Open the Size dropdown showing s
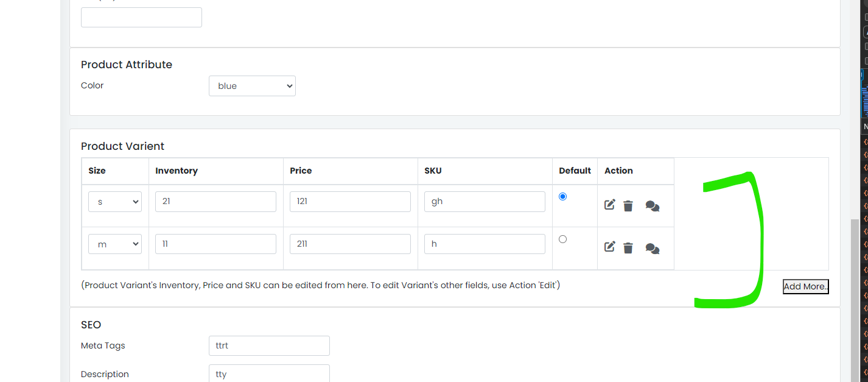Image resolution: width=868 pixels, height=382 pixels. pyautogui.click(x=115, y=202)
